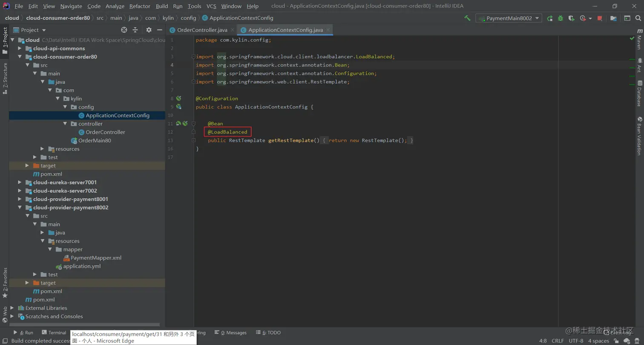The image size is (644, 345).
Task: Expand the External Libraries node
Action: 12,308
